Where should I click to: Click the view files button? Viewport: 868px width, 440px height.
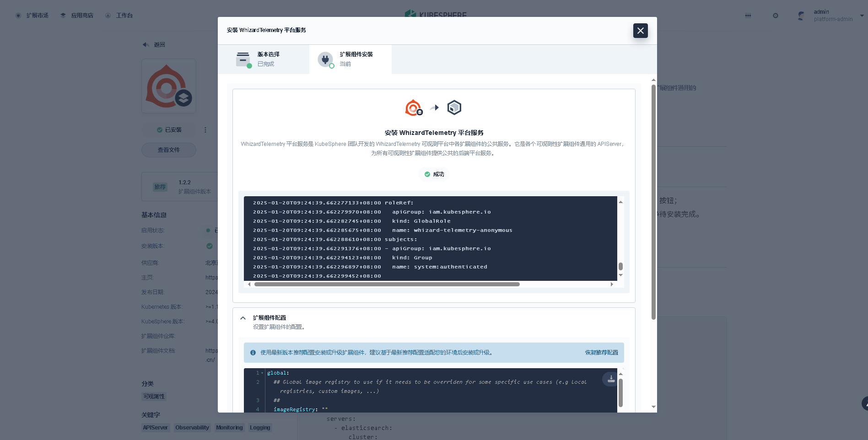click(x=169, y=150)
